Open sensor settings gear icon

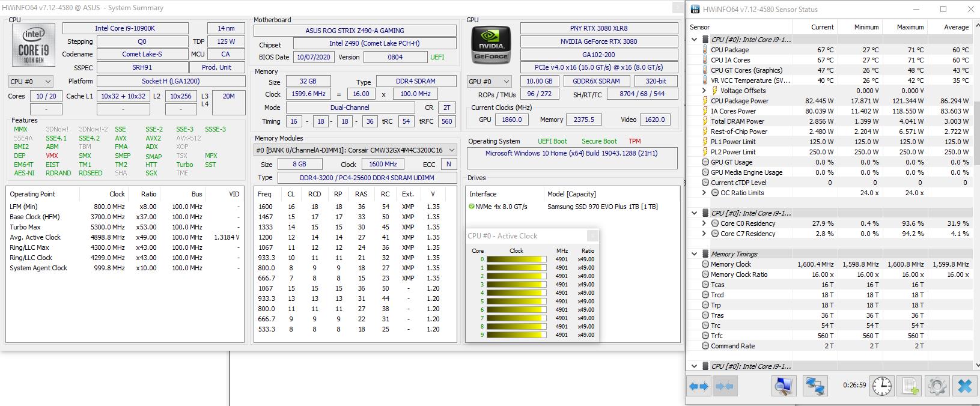pyautogui.click(x=937, y=386)
